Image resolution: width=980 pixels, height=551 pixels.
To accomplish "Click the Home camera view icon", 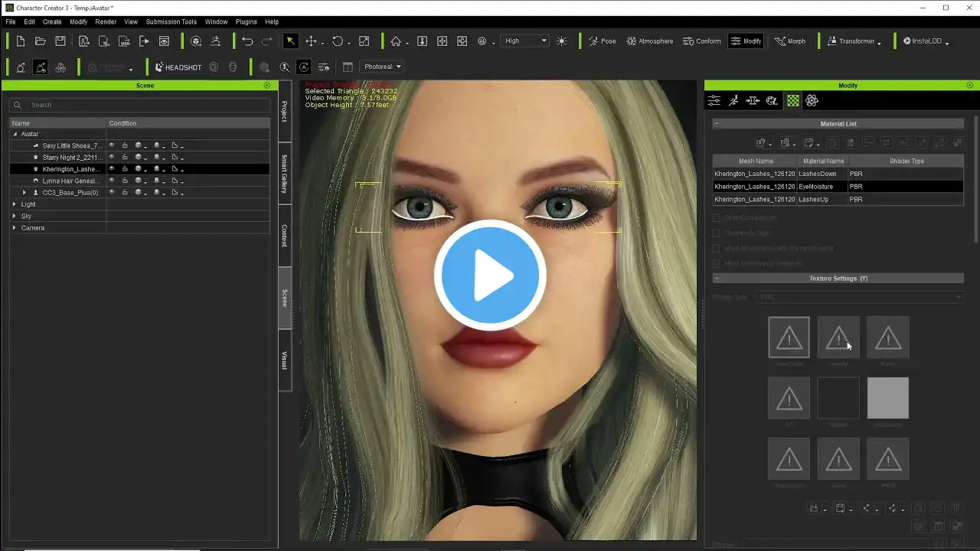I will pyautogui.click(x=396, y=41).
